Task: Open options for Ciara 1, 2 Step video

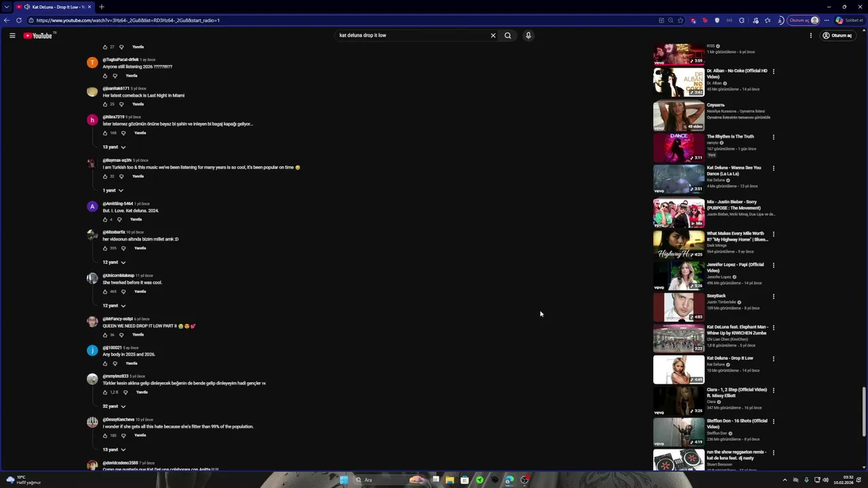Action: click(x=773, y=390)
